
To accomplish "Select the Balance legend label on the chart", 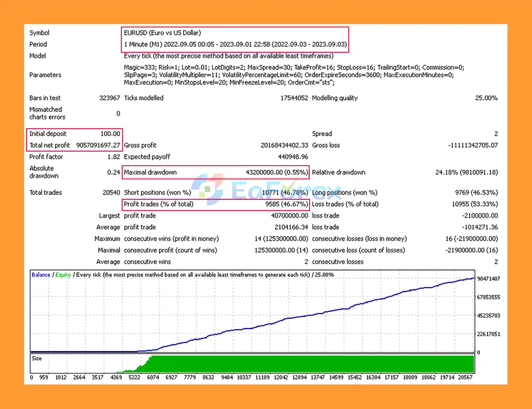I will click(40, 274).
